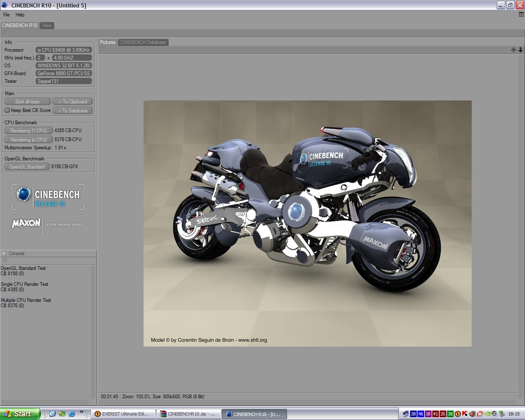Click the move/pan icon in the Pictures panel

pos(513,50)
